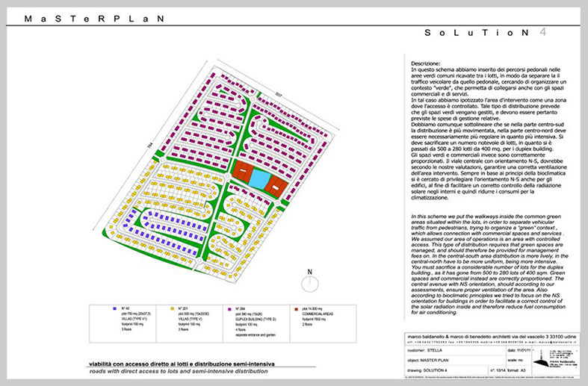Click the north arrow compass symbol
Image resolution: width=588 pixels, height=386 pixels.
(311, 284)
